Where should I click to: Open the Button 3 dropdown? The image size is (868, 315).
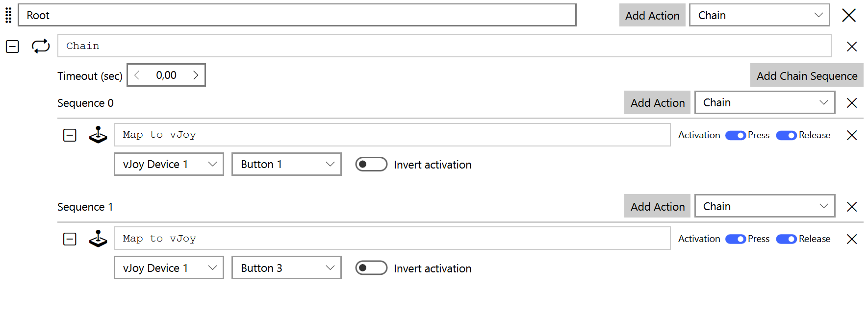click(286, 268)
